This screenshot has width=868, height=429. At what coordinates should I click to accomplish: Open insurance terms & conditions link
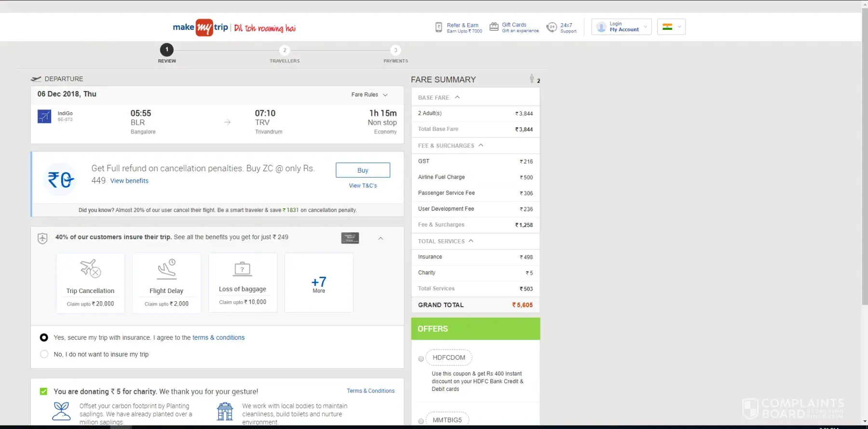coord(218,337)
